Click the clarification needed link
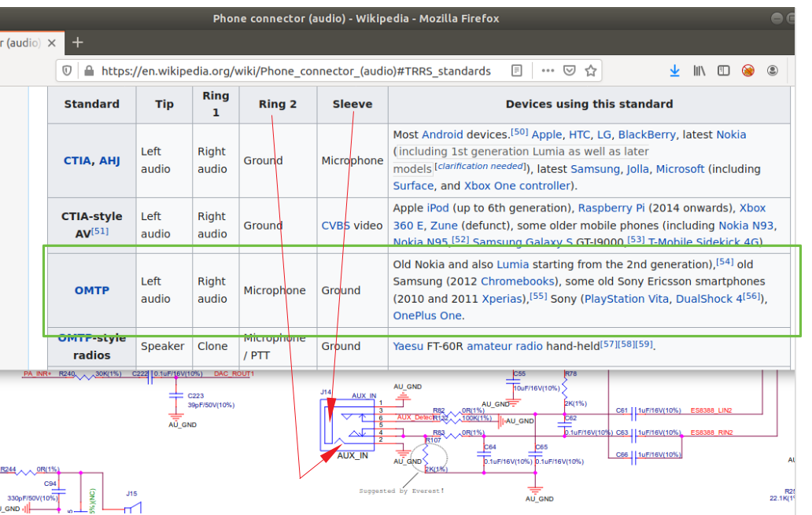812x515 pixels. (x=481, y=166)
